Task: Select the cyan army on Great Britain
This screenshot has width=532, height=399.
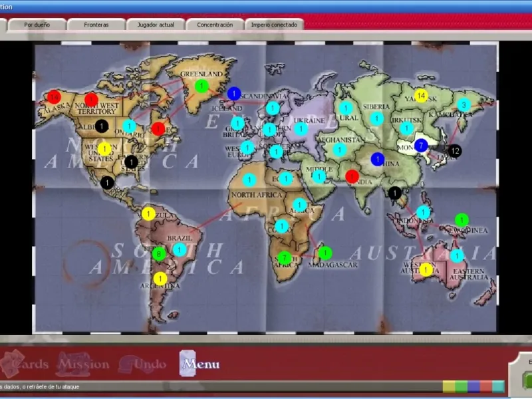Action: 237,124
